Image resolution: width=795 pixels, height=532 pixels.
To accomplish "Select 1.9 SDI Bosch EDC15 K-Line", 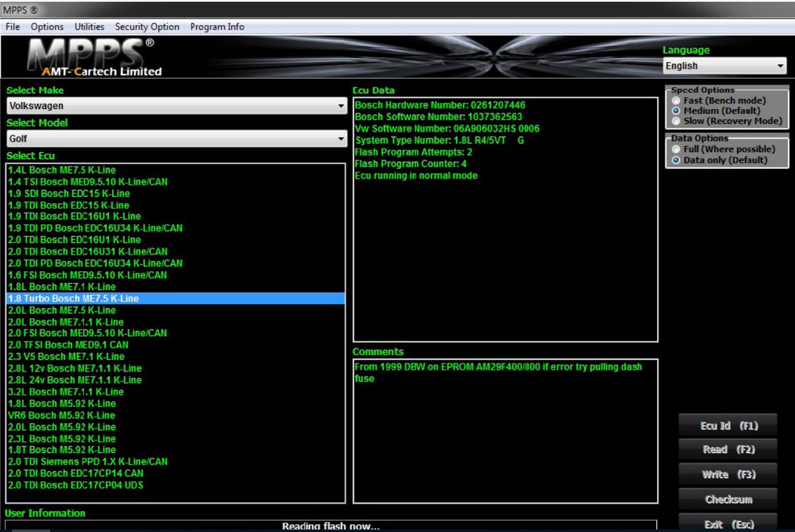I will click(176, 194).
